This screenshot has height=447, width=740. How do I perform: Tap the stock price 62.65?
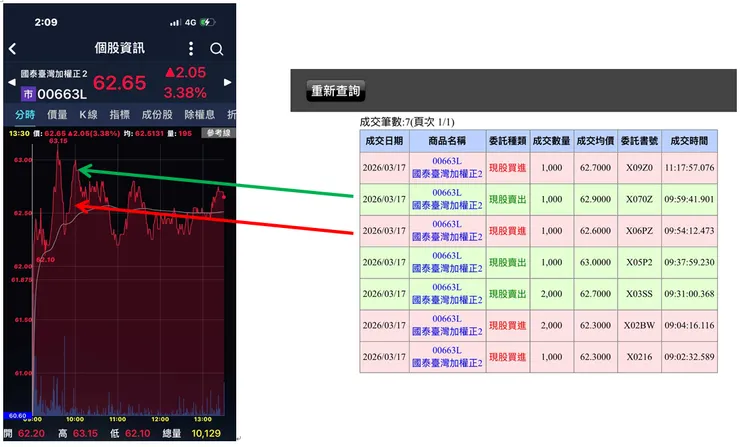coord(120,83)
